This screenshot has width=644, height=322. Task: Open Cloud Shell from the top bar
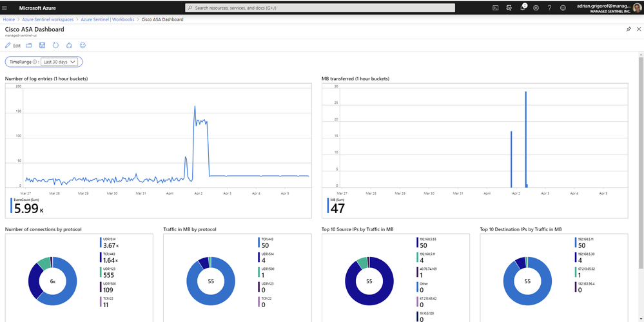click(x=496, y=8)
